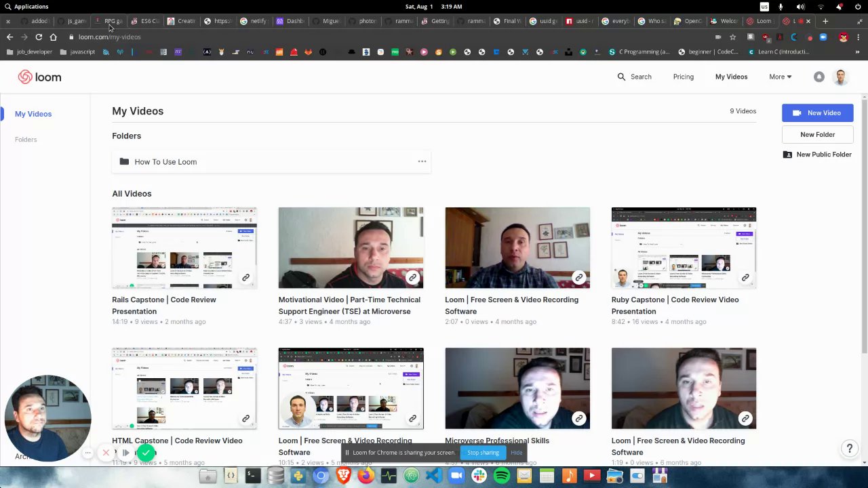Open Slack from the dock

tap(479, 476)
